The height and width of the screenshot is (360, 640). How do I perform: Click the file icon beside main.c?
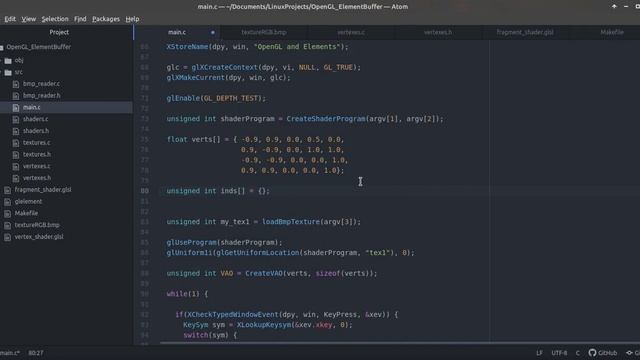[16, 108]
